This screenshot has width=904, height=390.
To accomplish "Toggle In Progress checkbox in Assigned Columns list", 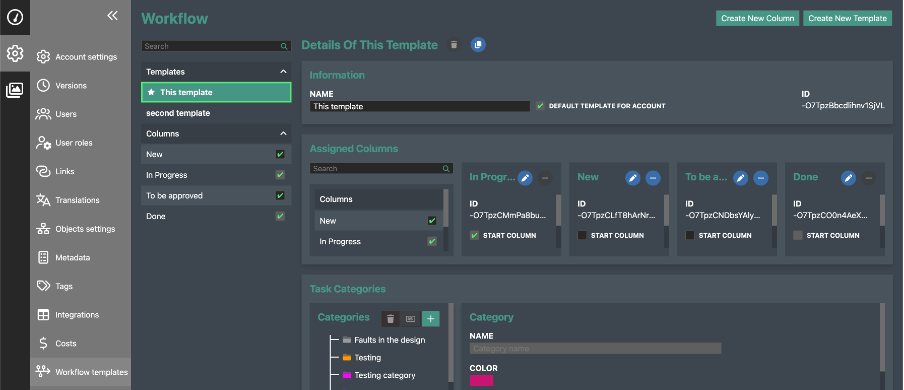I will click(432, 242).
